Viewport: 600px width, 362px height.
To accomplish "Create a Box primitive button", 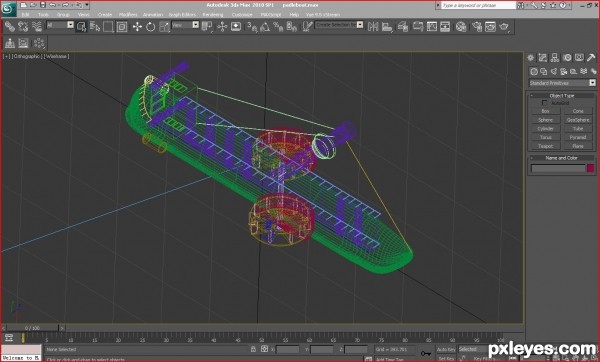I will [x=546, y=111].
